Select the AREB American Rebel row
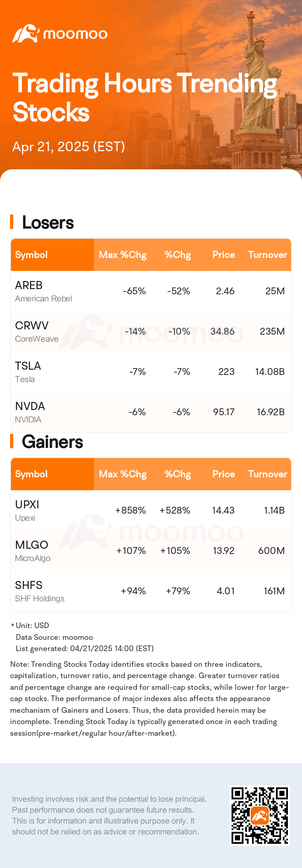This screenshot has height=868, width=302. [151, 291]
